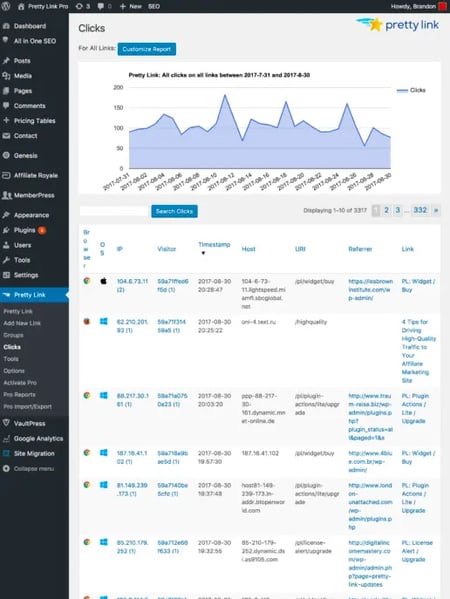Screen dimensions: 450x599
Task: Sort by the Referrer column header
Action: pos(360,249)
